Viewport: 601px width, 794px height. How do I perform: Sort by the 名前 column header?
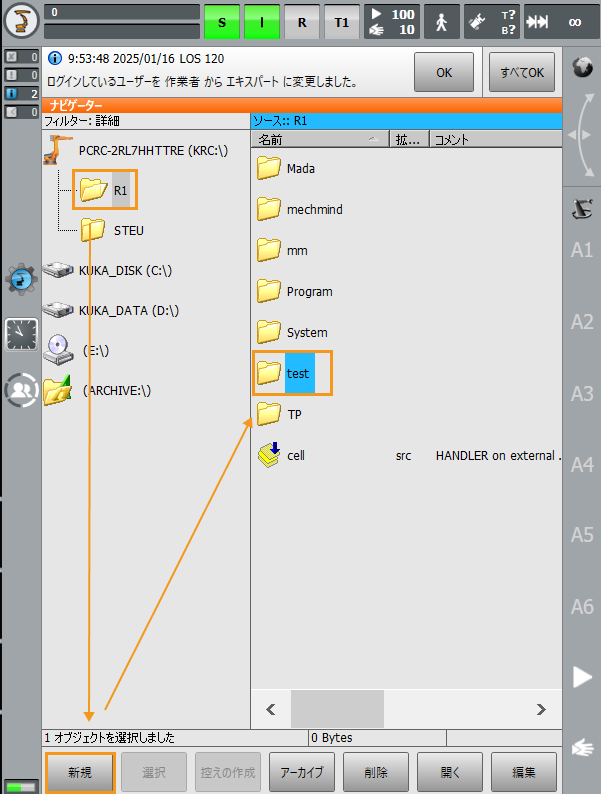coord(319,139)
